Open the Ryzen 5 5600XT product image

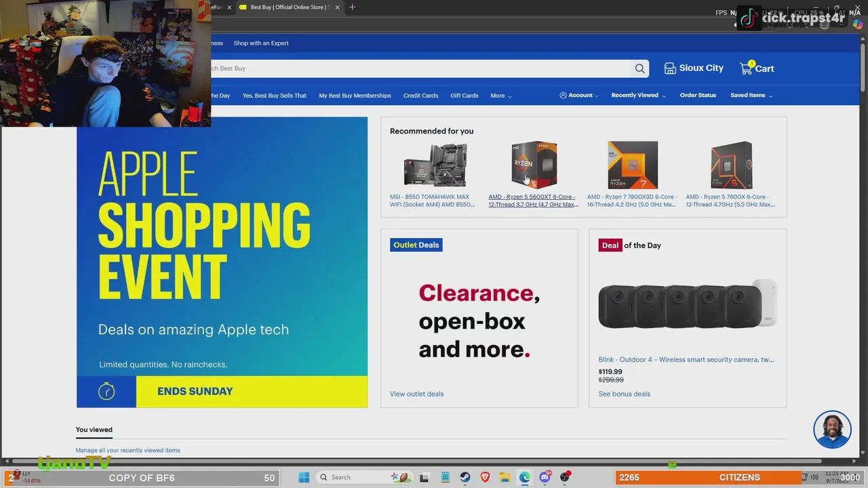tap(534, 165)
